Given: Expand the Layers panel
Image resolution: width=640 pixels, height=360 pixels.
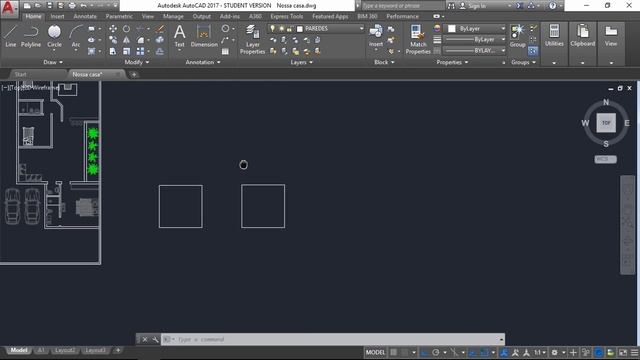Looking at the screenshot, I should pos(302,62).
